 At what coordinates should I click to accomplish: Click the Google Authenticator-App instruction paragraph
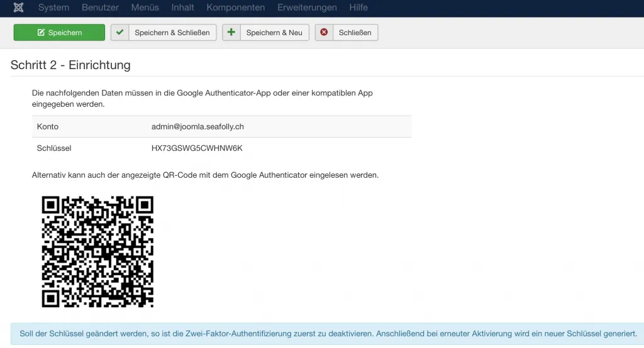pos(203,99)
